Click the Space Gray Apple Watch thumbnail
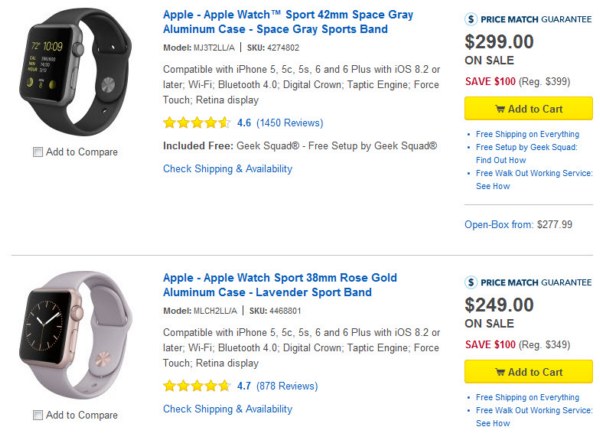 pyautogui.click(x=77, y=70)
